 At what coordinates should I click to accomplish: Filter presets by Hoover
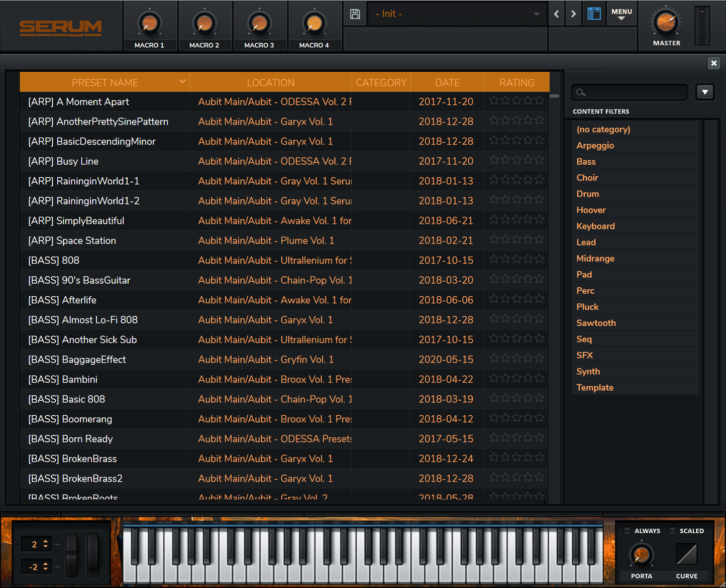coord(636,210)
